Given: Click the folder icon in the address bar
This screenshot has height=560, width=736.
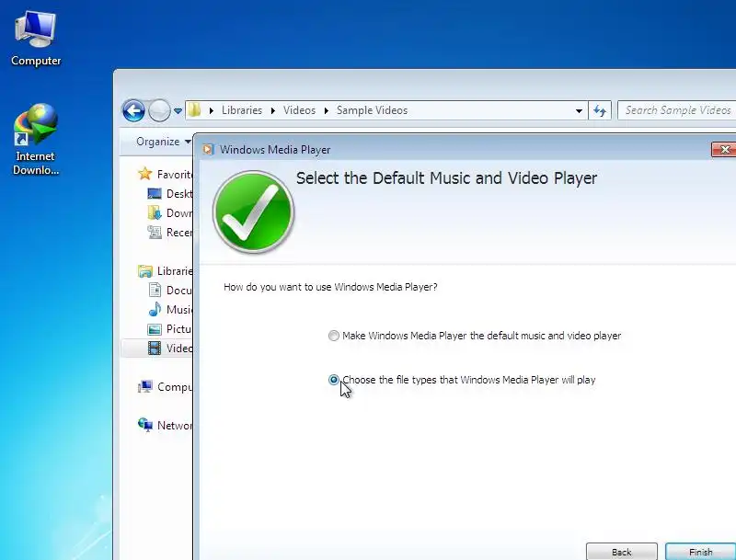Looking at the screenshot, I should coord(194,110).
